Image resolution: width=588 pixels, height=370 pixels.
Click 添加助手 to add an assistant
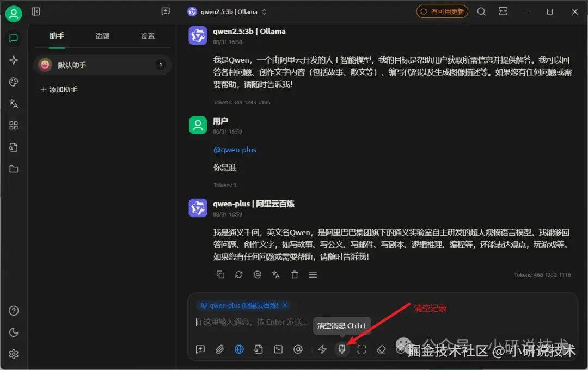click(x=59, y=89)
